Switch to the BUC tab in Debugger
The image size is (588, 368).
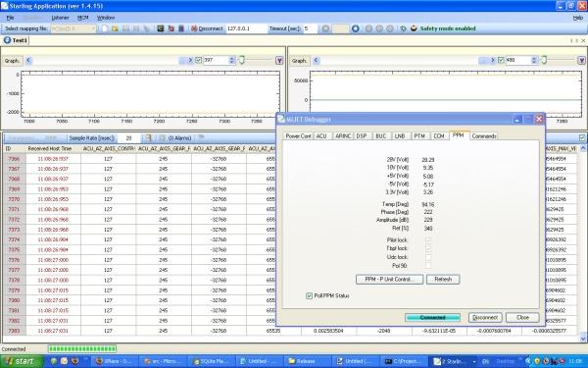[381, 136]
